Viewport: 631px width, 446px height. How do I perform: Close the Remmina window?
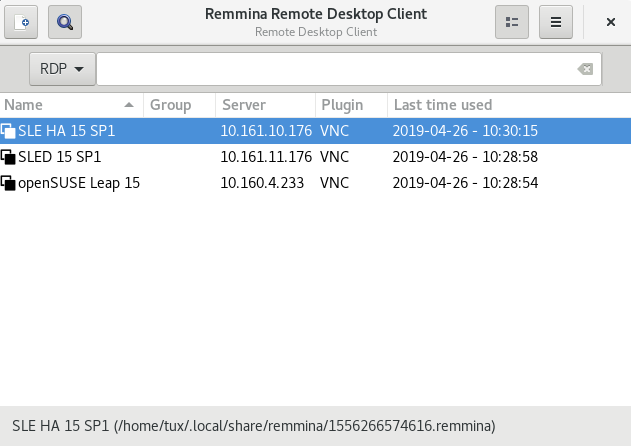tap(610, 22)
